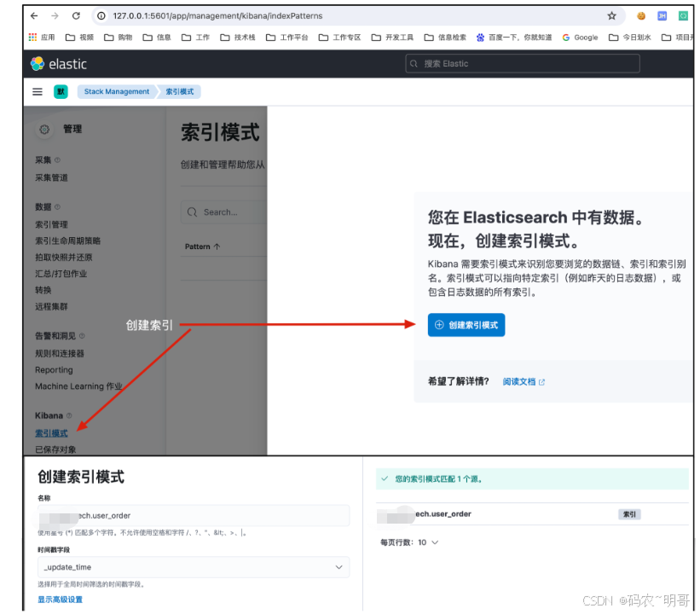Open Reporting in sidebar

[54, 370]
